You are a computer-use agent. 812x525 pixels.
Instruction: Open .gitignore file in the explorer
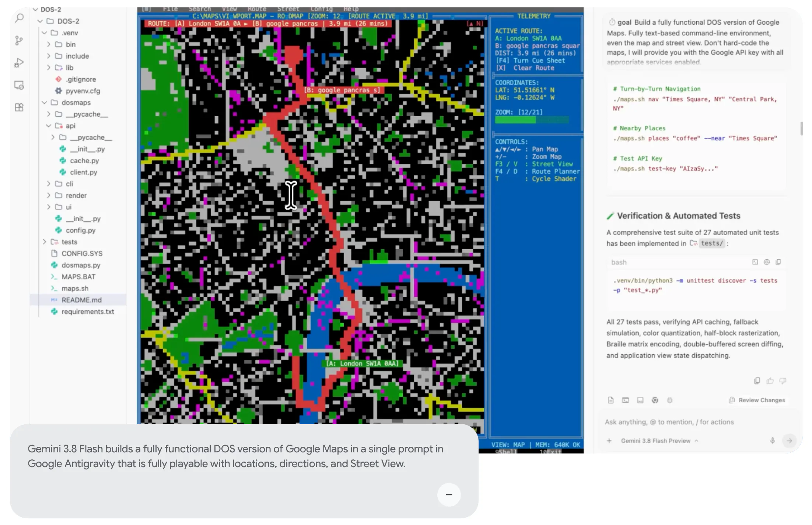[x=81, y=79]
